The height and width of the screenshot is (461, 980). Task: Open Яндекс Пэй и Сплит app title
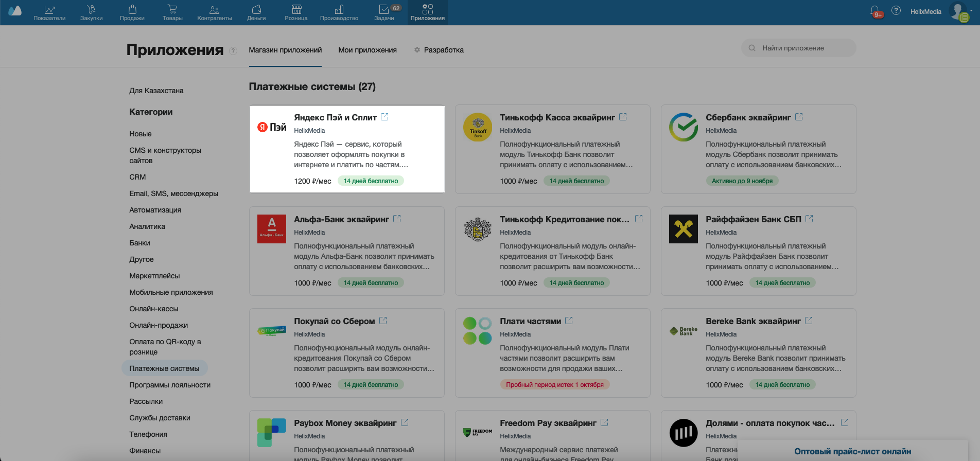point(335,117)
